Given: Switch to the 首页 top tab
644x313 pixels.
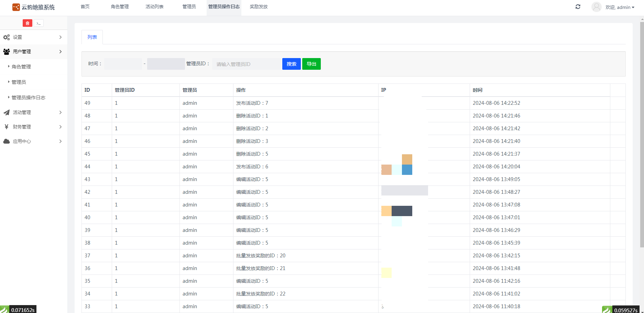Looking at the screenshot, I should (x=85, y=7).
